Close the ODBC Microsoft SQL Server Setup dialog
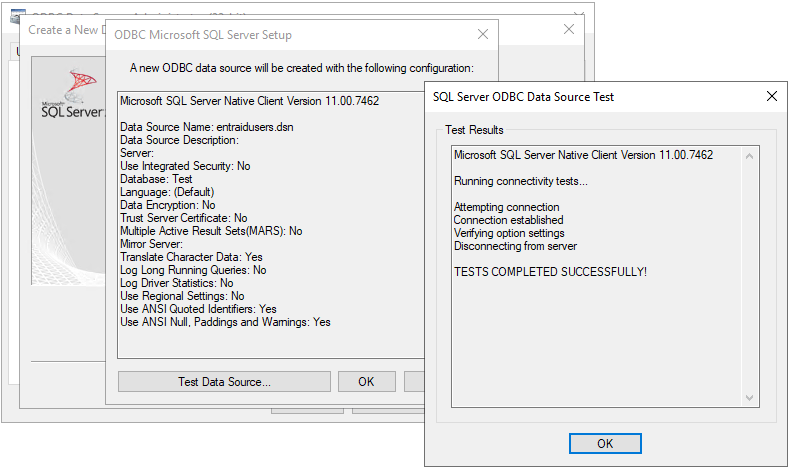791x472 pixels. click(484, 35)
